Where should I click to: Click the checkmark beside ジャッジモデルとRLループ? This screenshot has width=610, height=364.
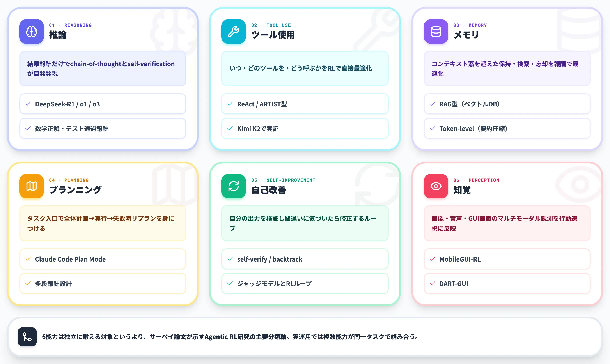230,284
